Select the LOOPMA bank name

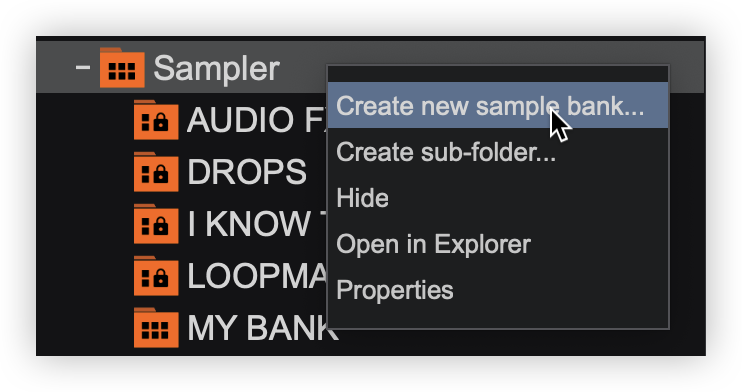(x=257, y=276)
